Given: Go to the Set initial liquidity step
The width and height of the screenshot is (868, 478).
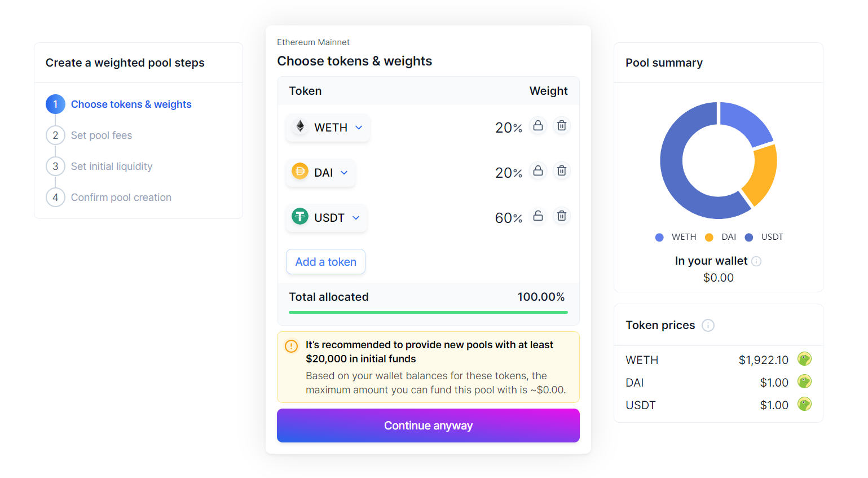Looking at the screenshot, I should pos(111,166).
